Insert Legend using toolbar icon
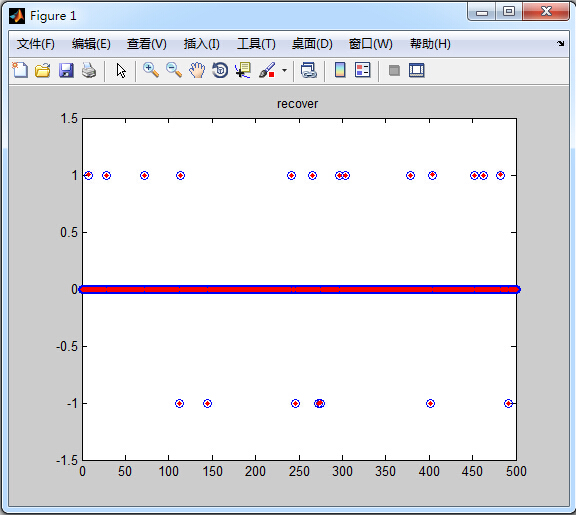 point(363,70)
